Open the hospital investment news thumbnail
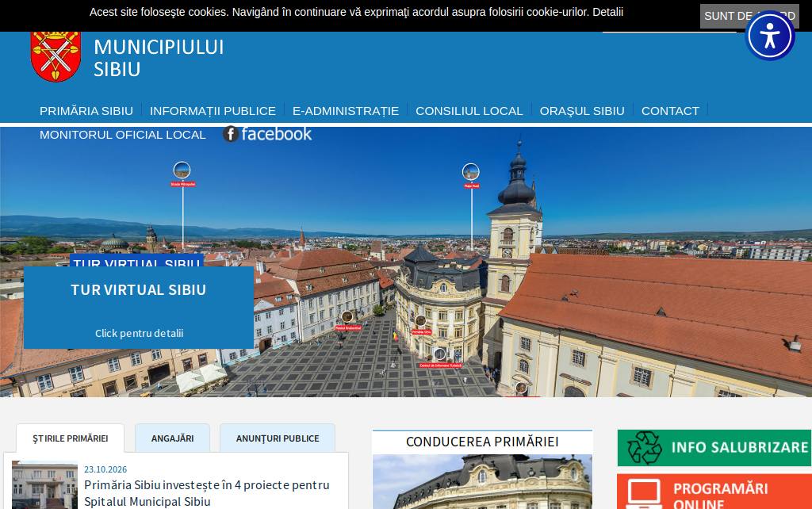Viewport: 812px width, 509px height. click(x=44, y=484)
